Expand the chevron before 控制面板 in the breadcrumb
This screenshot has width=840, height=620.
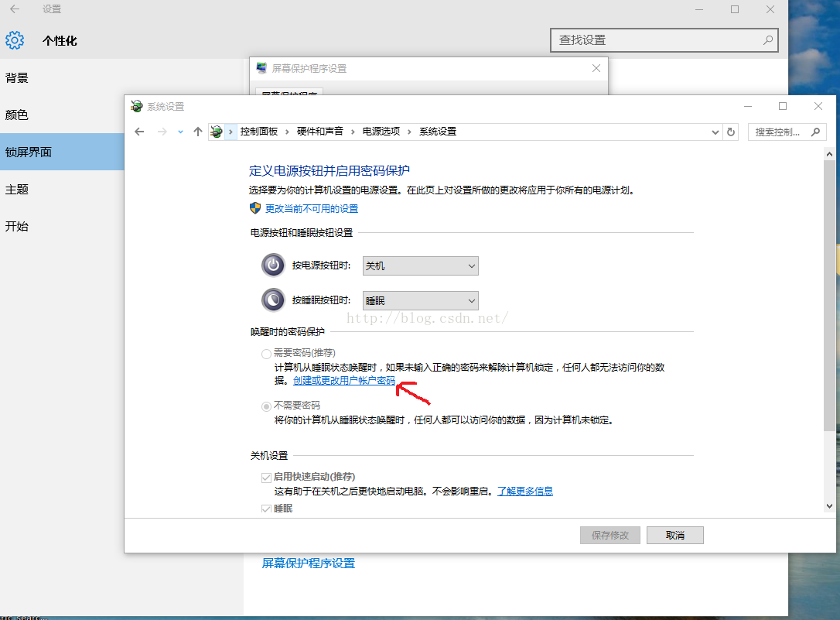point(230,132)
